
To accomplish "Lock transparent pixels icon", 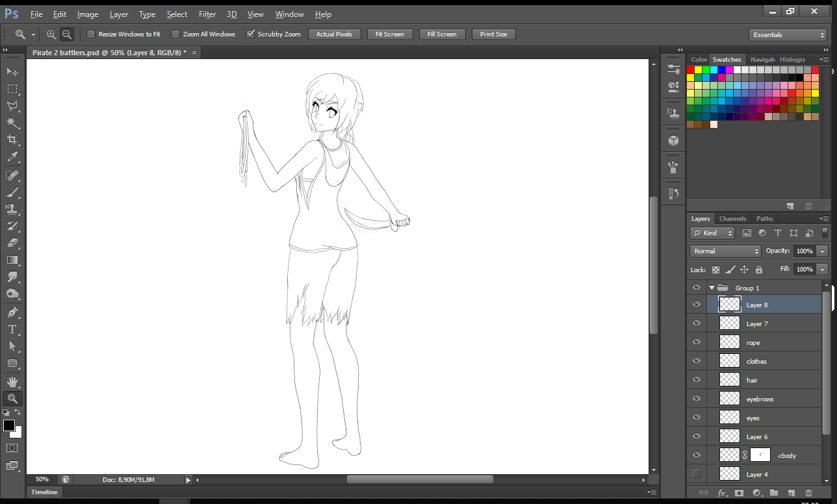I will (x=715, y=270).
